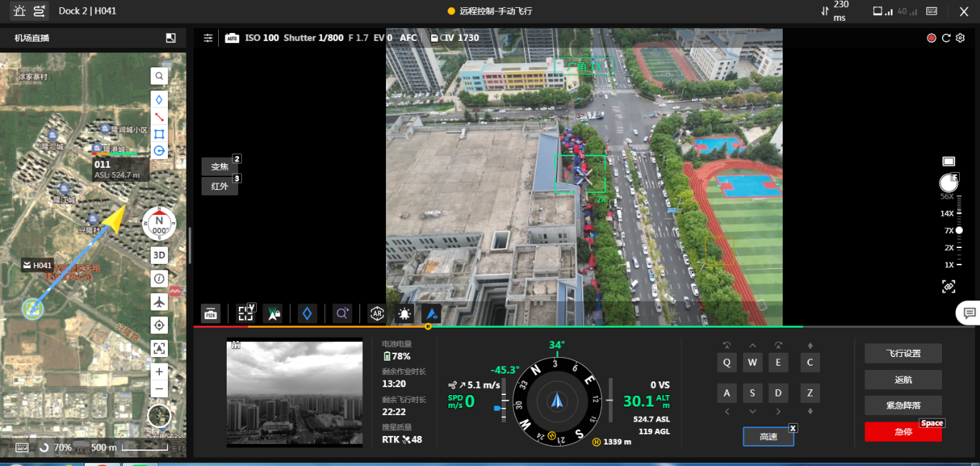
Task: Center the map on the aircraft icon
Action: [159, 302]
